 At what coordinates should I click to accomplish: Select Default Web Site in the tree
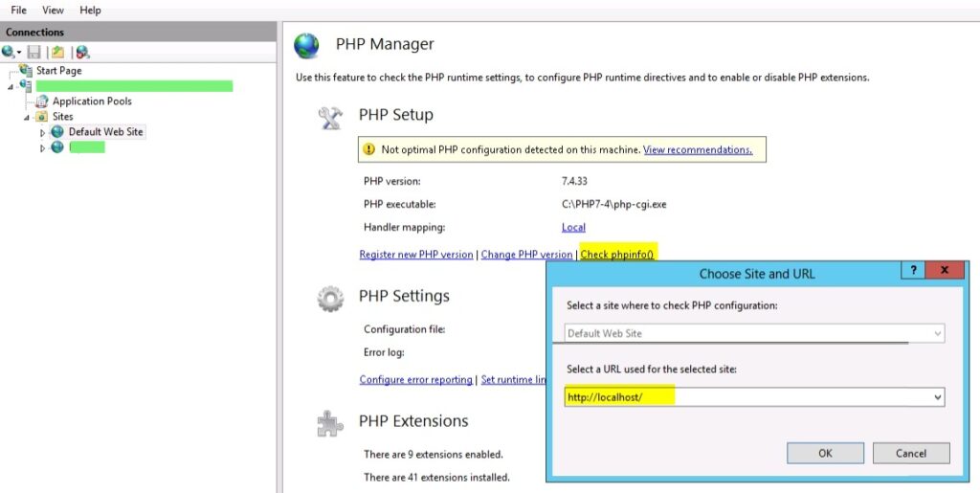[x=105, y=132]
